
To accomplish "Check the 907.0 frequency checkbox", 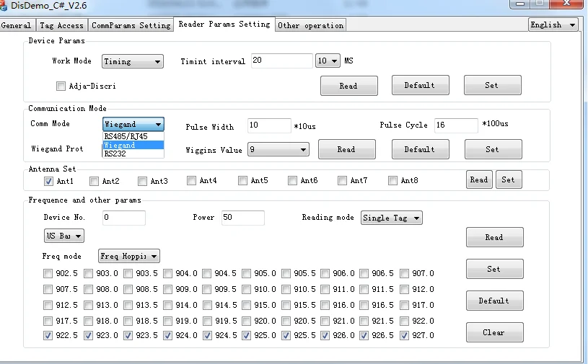I will [x=404, y=273].
